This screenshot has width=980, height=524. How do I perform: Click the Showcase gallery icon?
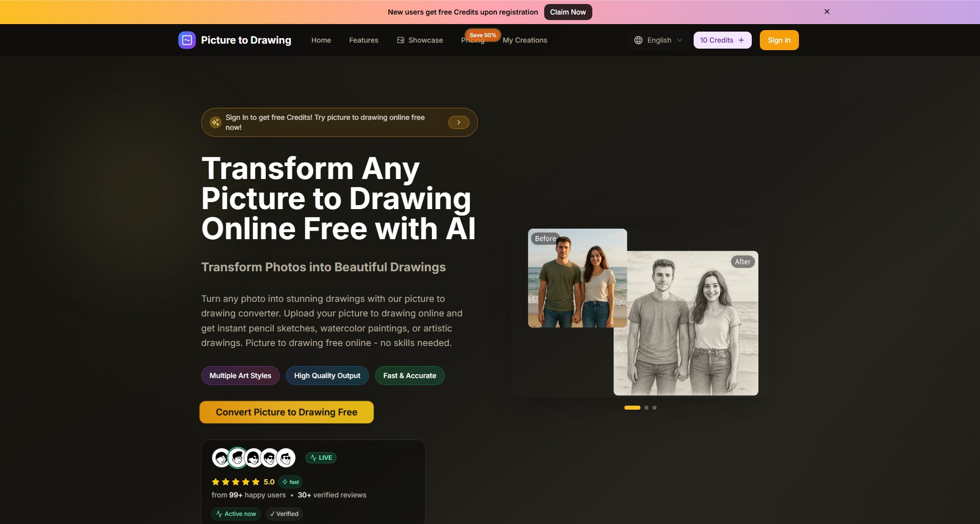point(401,40)
